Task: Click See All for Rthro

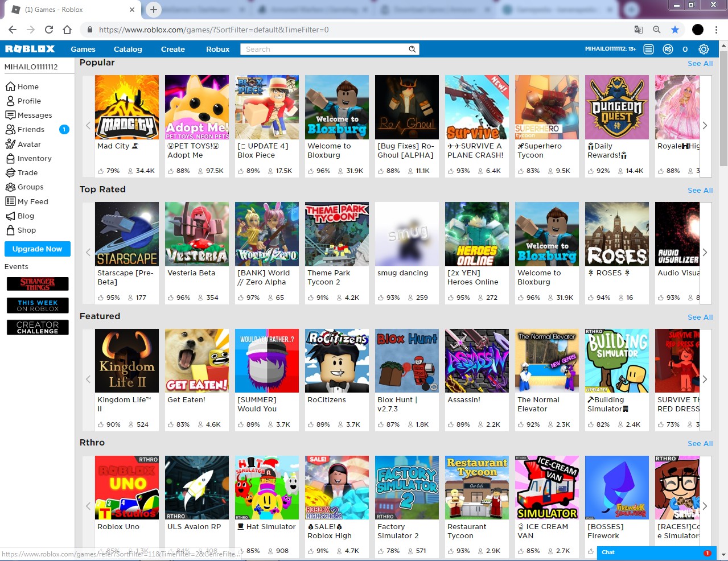Action: 700,444
